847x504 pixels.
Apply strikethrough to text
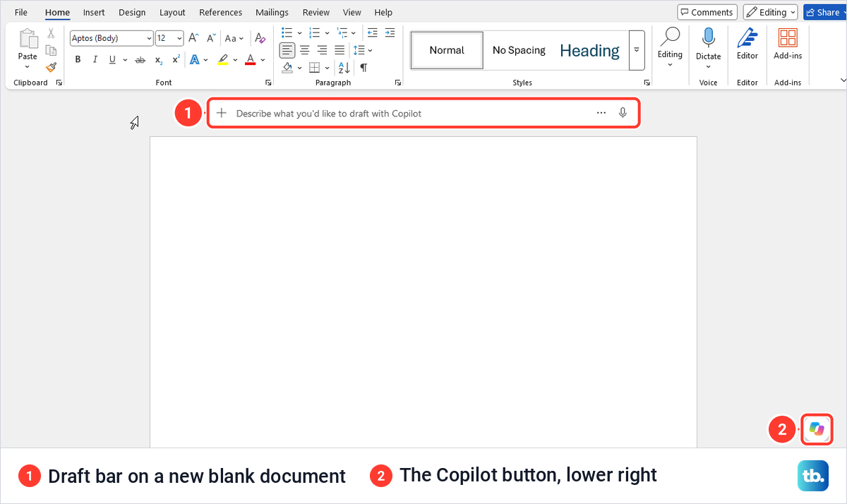tap(140, 60)
